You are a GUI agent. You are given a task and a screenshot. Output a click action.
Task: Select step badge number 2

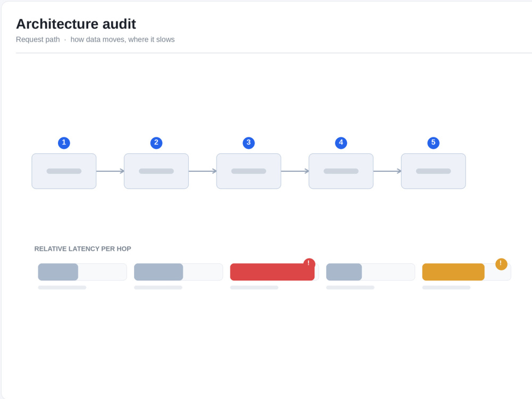[156, 143]
